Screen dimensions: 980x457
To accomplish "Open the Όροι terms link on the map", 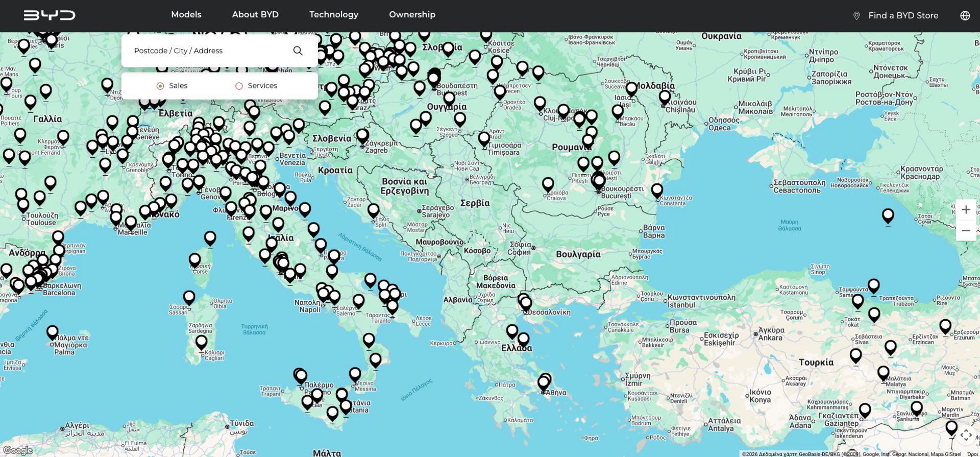I will [x=972, y=454].
